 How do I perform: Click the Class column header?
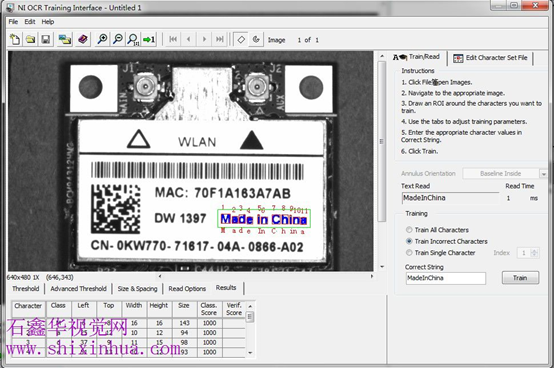coord(58,309)
